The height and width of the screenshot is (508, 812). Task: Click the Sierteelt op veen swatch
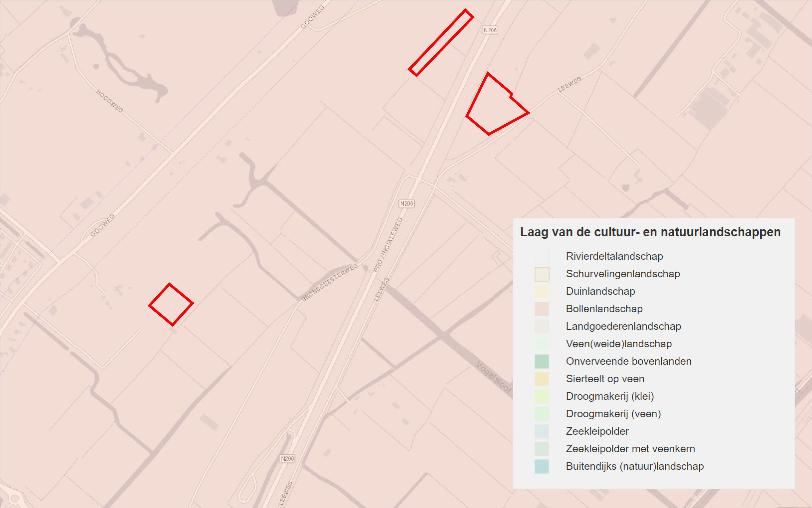pyautogui.click(x=542, y=379)
